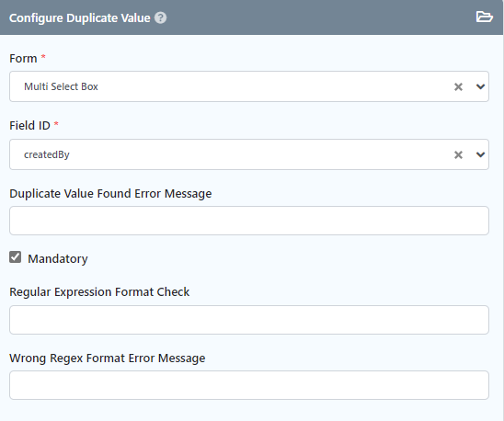Click the Form field label
Screen dimensions: 504x421
pyautogui.click(x=23, y=59)
